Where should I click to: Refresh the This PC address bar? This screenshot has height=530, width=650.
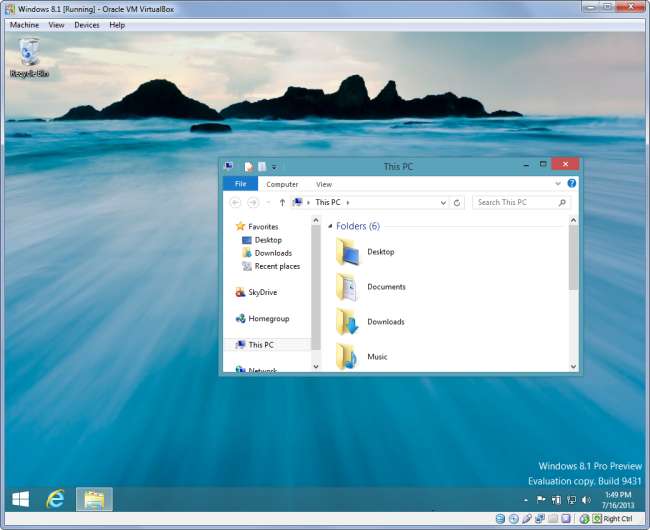(457, 202)
